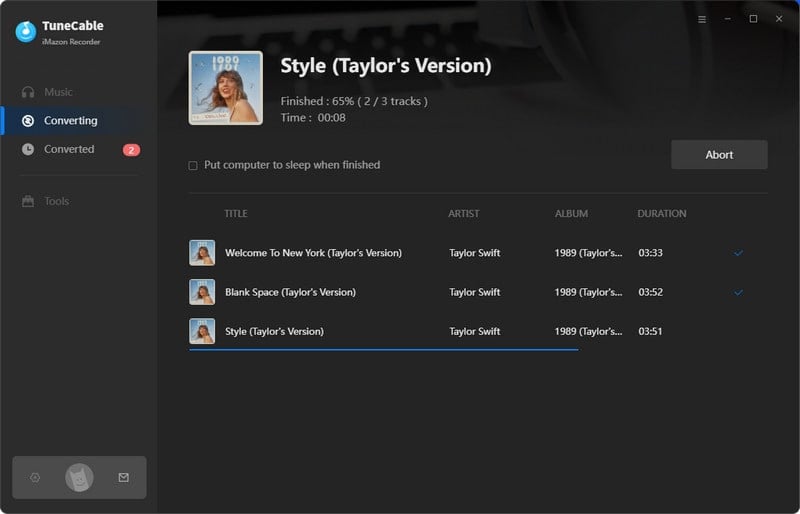Click album name in Style row
Image resolution: width=800 pixels, height=514 pixels.
pos(588,331)
